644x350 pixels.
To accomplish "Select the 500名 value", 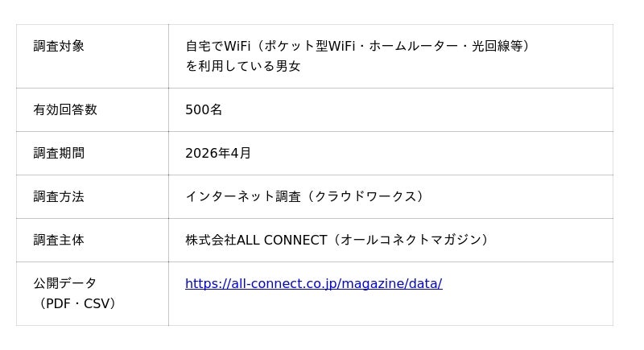I will click(x=204, y=109).
